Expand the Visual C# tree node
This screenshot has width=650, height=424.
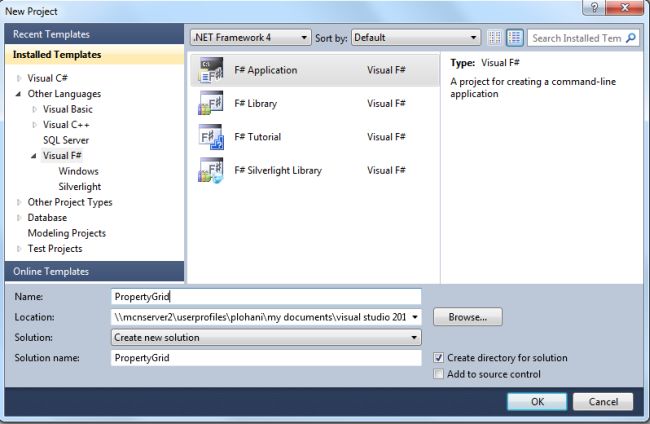tap(19, 78)
